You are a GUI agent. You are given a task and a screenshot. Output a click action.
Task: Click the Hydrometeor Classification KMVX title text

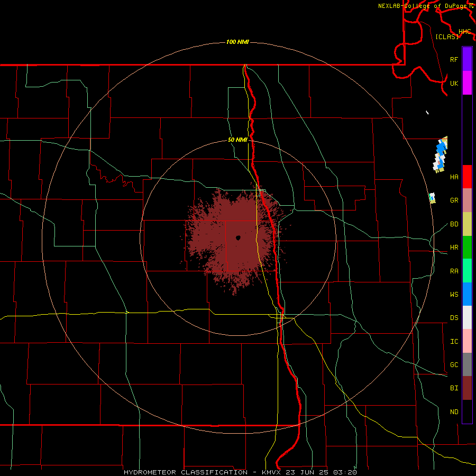click(240, 472)
